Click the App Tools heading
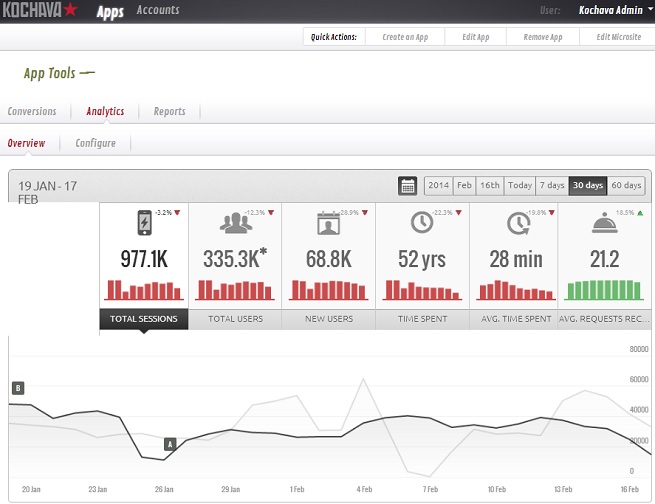 [50, 73]
